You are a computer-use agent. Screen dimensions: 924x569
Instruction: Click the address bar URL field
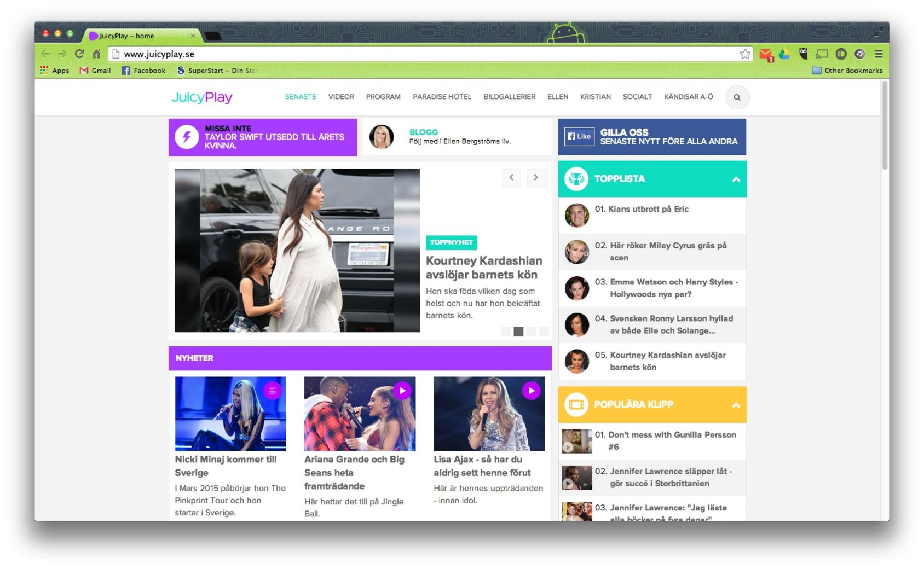coord(430,54)
